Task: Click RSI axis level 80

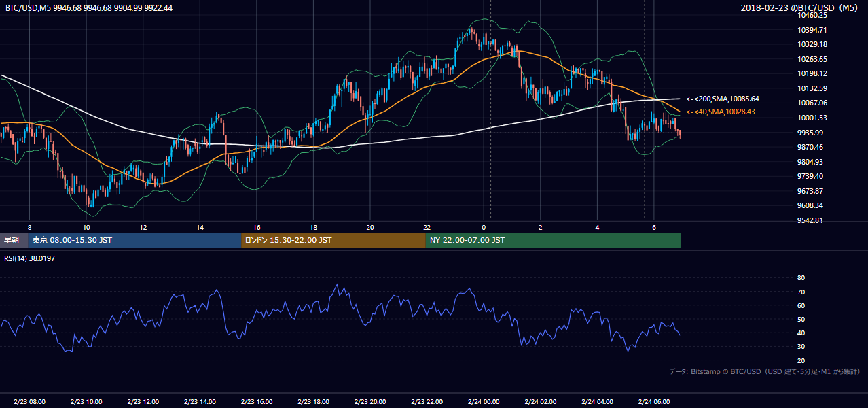Action: pyautogui.click(x=801, y=278)
